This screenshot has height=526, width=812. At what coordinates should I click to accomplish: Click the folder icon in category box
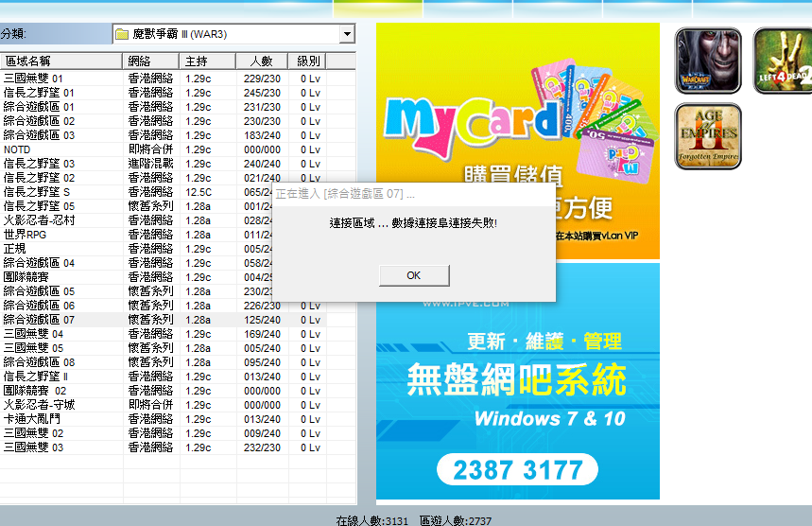122,35
